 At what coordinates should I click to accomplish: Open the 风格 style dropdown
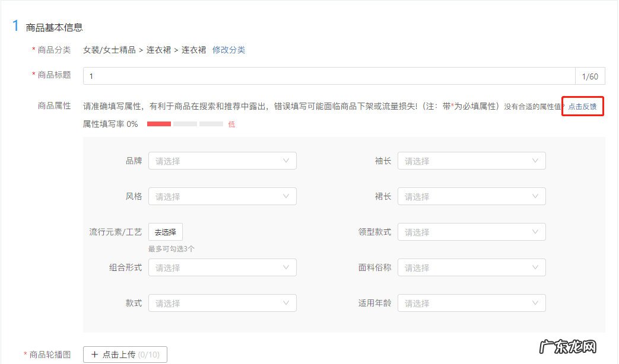(223, 196)
